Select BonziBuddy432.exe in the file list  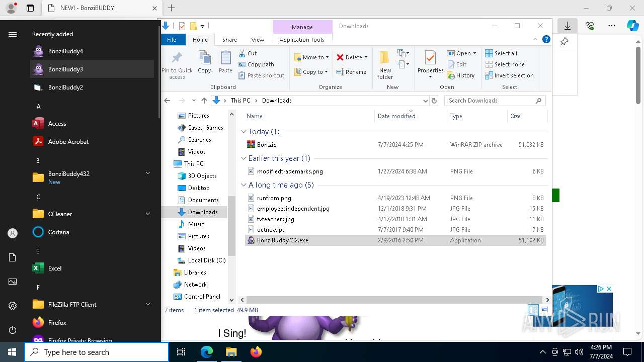coord(395,240)
